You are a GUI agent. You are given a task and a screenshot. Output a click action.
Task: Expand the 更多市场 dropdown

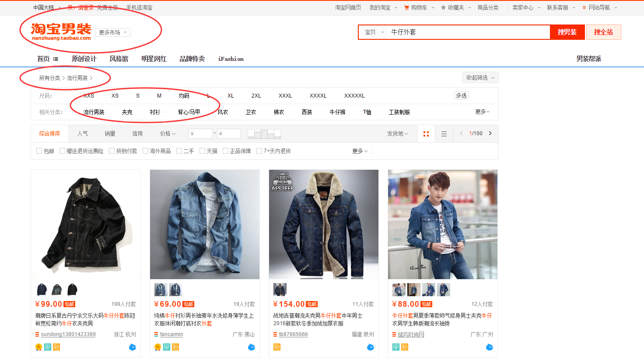pyautogui.click(x=112, y=32)
